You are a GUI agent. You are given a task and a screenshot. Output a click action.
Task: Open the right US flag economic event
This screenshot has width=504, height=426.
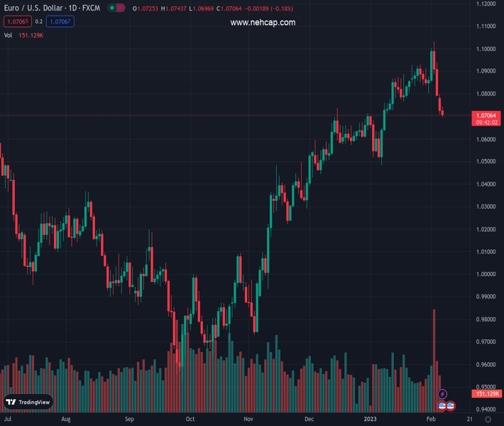coord(450,406)
